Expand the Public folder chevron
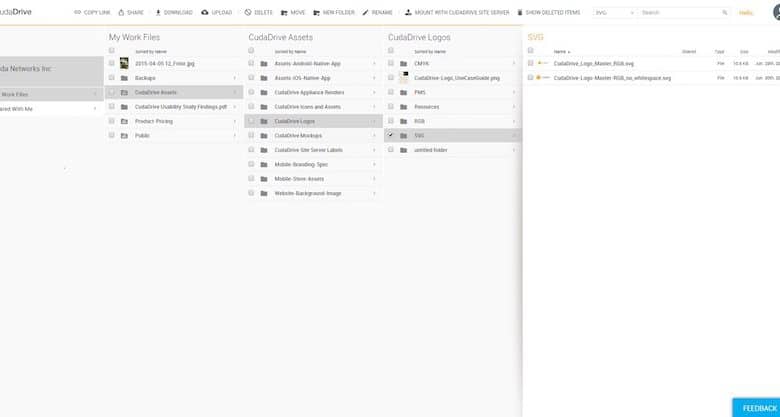This screenshot has width=780, height=417. tap(235, 136)
